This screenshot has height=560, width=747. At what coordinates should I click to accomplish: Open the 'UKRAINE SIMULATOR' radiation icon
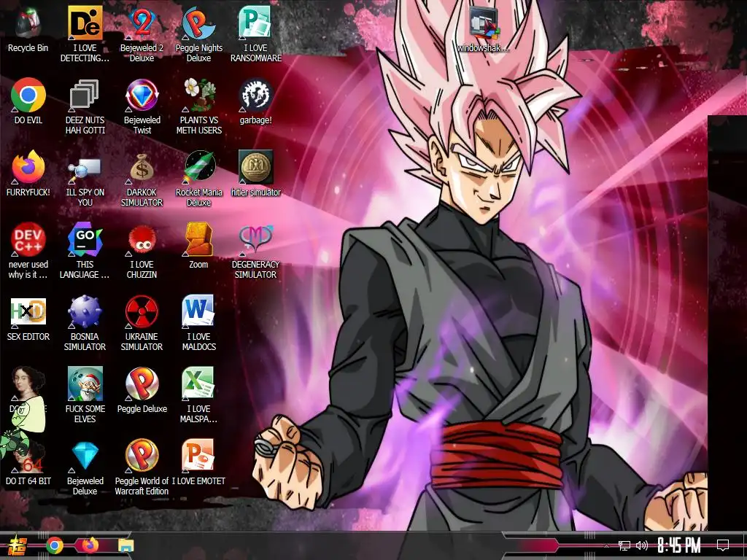[142, 312]
